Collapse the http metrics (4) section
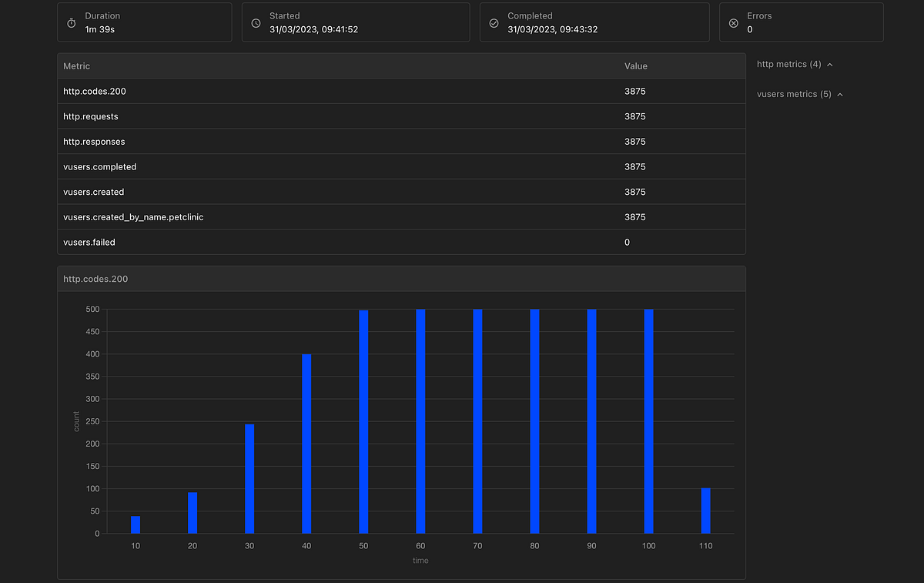Image resolution: width=924 pixels, height=583 pixels. click(793, 65)
